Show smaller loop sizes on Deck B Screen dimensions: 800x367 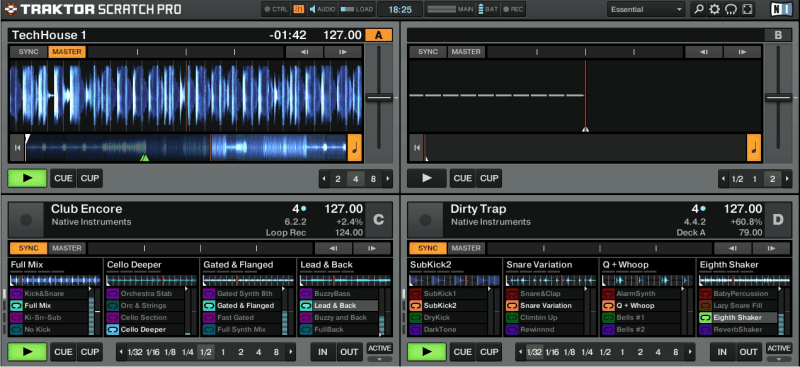pyautogui.click(x=723, y=179)
